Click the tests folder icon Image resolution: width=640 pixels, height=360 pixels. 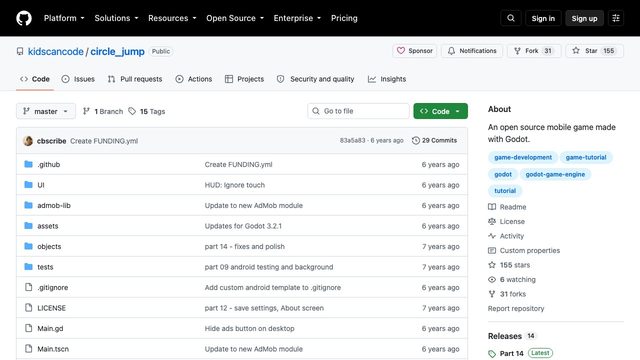(28, 267)
